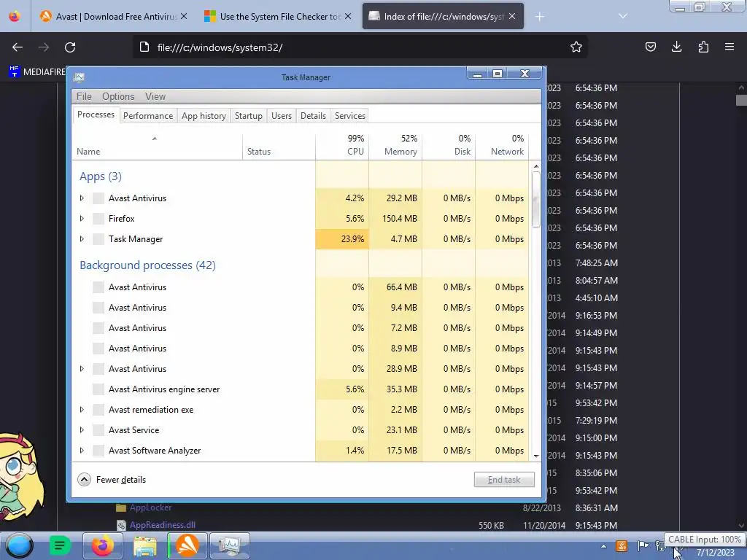This screenshot has height=560, width=747.
Task: Expand the background Avast Antivirus using 28.9 MB
Action: 82,368
